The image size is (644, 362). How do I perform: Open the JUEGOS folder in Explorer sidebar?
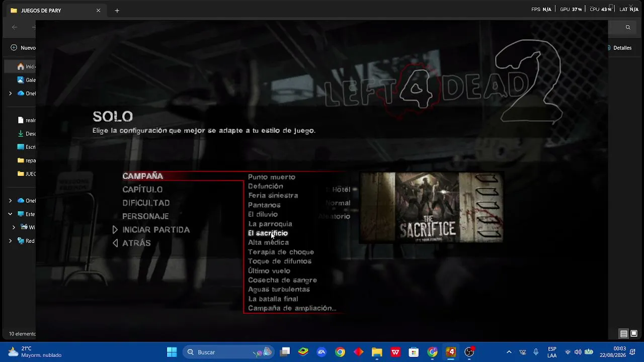point(26,173)
